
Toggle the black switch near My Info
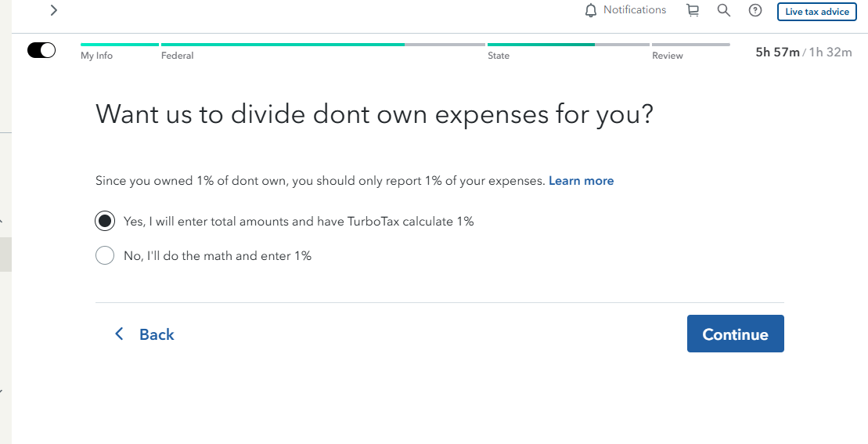[41, 50]
